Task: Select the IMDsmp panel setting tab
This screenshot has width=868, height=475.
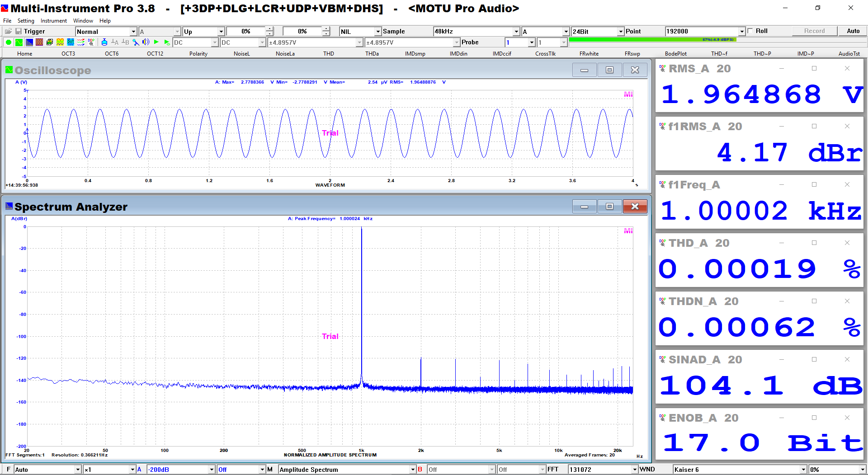Action: point(415,53)
